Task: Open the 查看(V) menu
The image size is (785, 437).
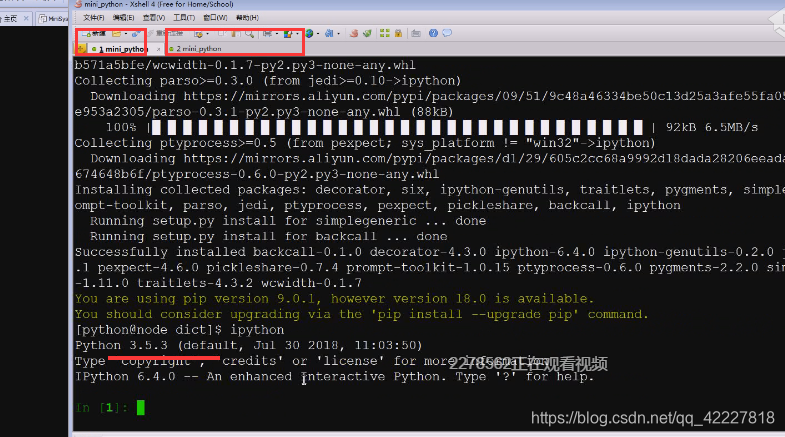Action: tap(154, 18)
